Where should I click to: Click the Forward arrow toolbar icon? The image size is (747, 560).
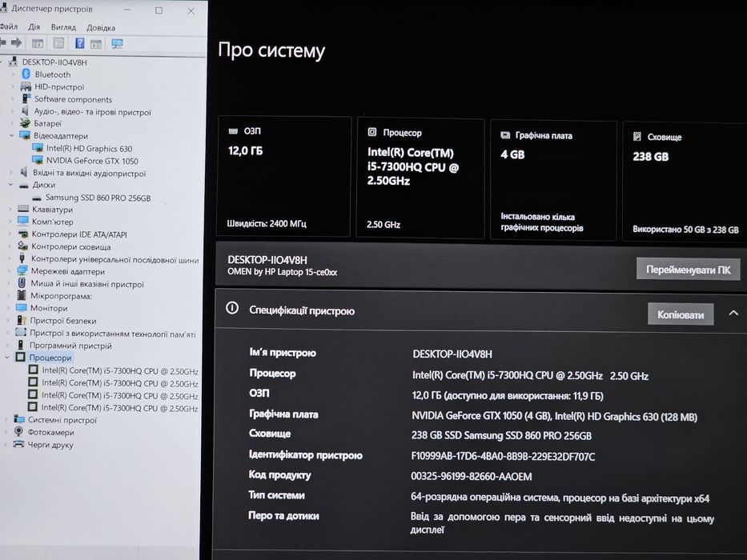tap(17, 43)
